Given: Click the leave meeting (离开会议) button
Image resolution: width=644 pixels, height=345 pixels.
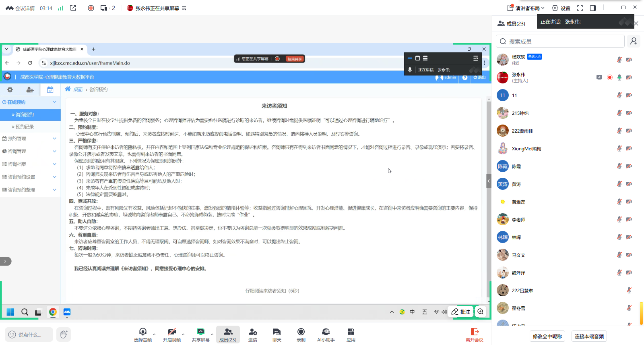Looking at the screenshot, I should point(475,335).
